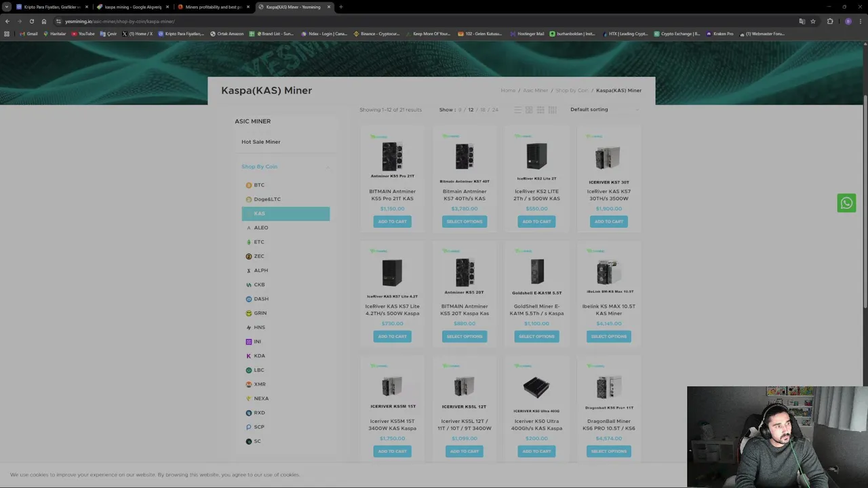This screenshot has height=488, width=868.
Task: Collapse the Shop By Coin section
Action: coord(328,167)
